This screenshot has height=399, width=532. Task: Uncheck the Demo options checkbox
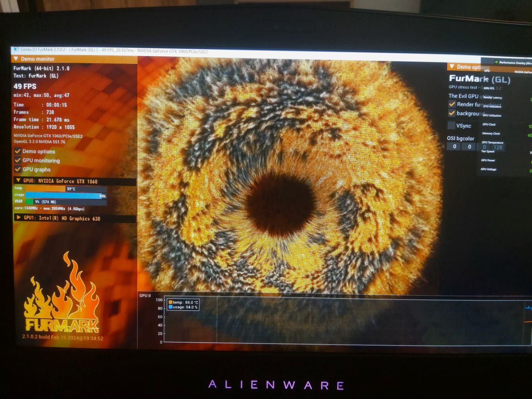pos(17,151)
